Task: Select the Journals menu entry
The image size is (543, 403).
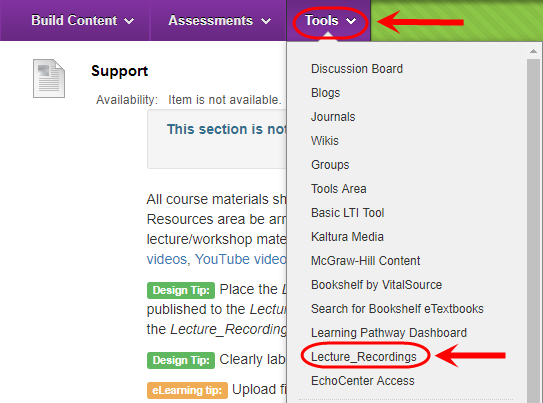Action: point(333,117)
